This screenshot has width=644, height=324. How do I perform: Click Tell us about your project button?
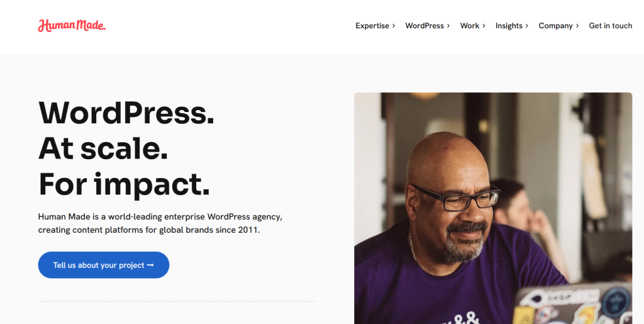(x=104, y=265)
